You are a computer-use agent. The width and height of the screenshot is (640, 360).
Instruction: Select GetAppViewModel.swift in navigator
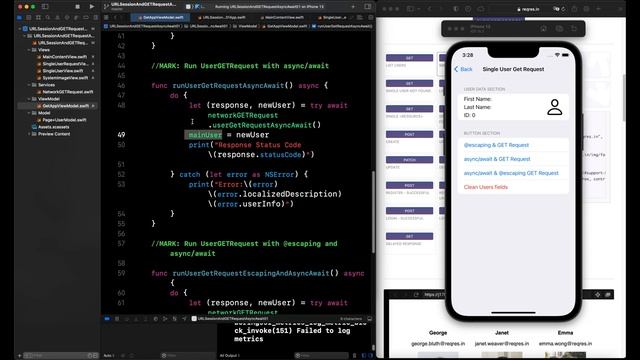point(65,106)
